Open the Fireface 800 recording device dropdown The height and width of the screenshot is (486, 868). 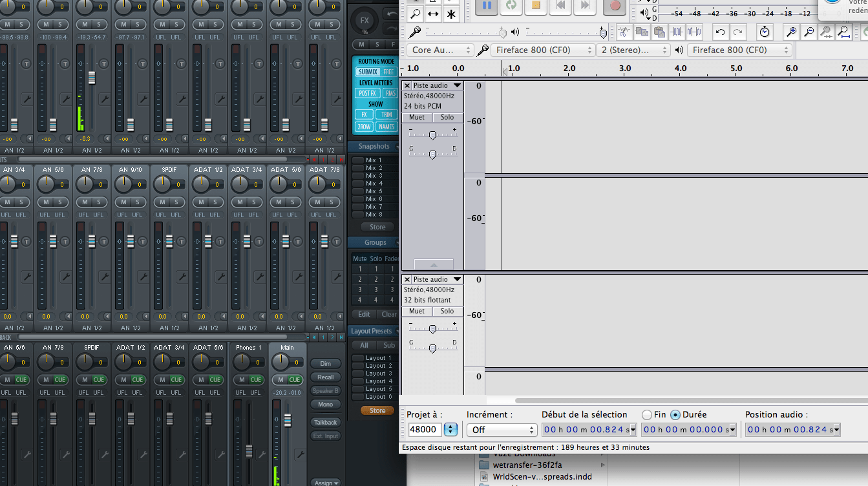(543, 50)
